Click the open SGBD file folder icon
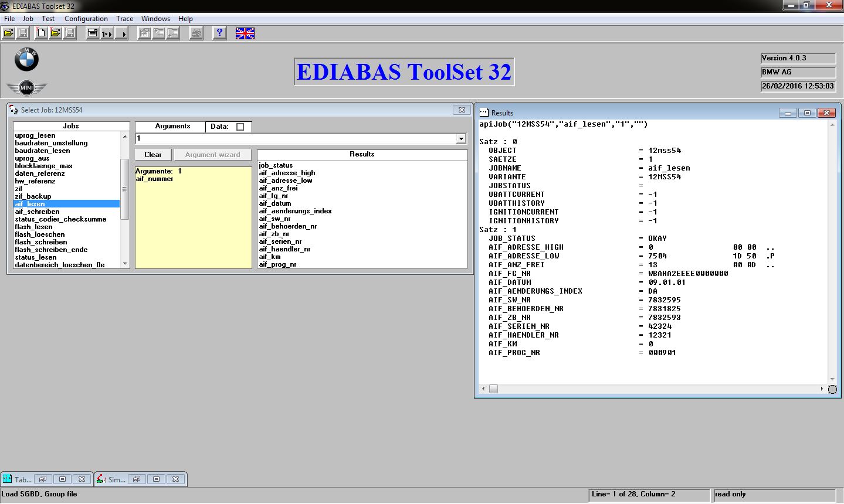The height and width of the screenshot is (504, 844). pyautogui.click(x=8, y=33)
